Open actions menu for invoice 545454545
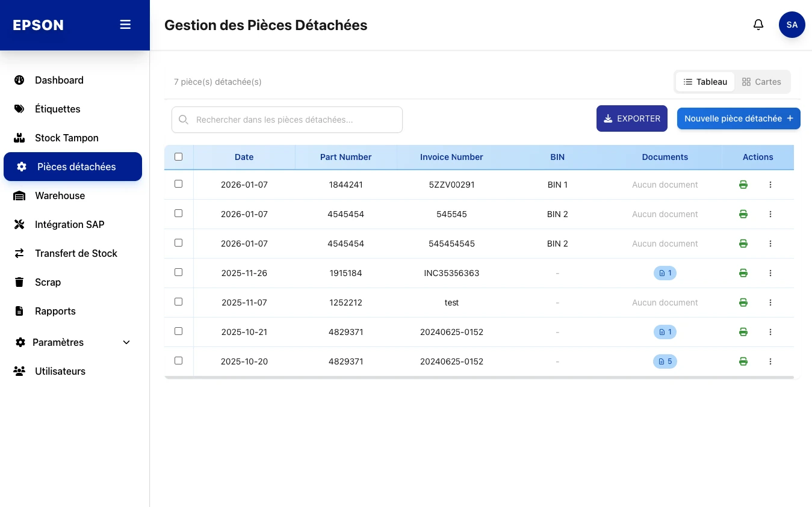812x507 pixels. [x=770, y=244]
